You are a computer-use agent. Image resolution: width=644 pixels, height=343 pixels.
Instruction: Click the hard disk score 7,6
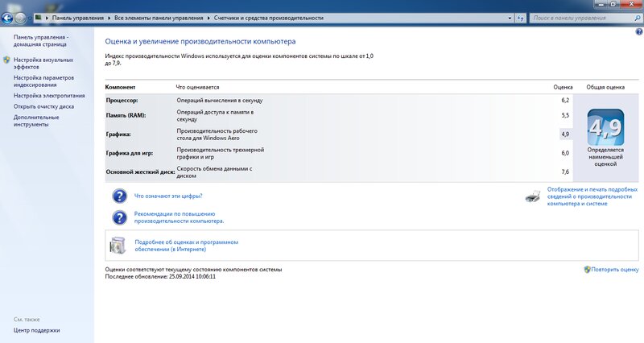[565, 172]
